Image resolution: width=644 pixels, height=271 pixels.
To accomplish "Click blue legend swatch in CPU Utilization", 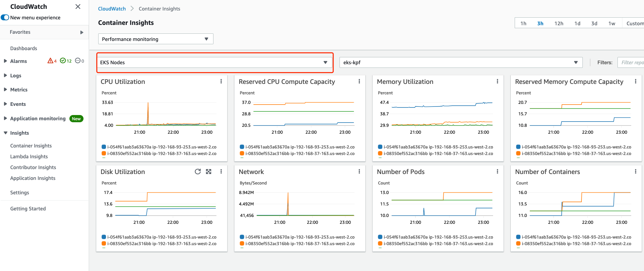I will (104, 147).
